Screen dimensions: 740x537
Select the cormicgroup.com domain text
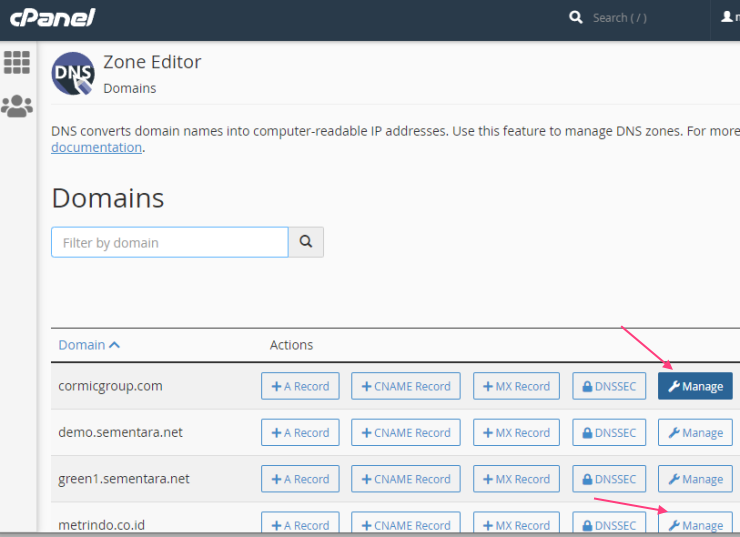click(110, 386)
